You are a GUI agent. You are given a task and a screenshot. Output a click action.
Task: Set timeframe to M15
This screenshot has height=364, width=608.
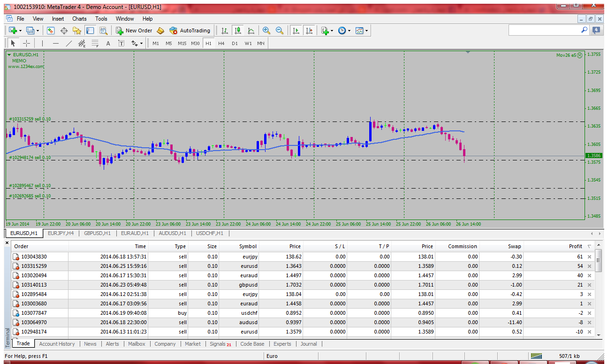point(182,43)
